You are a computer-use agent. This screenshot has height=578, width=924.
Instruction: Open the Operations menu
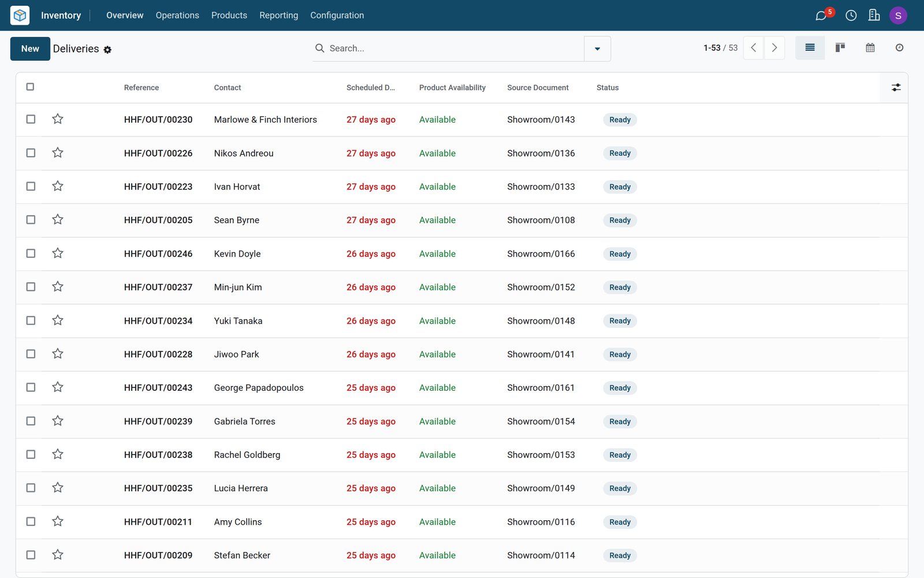[177, 15]
